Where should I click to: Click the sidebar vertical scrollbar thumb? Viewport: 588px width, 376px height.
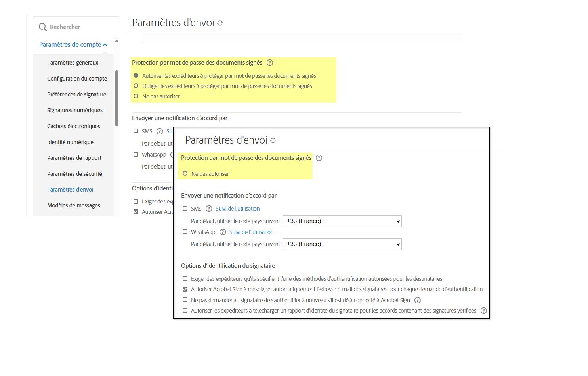pos(116,98)
